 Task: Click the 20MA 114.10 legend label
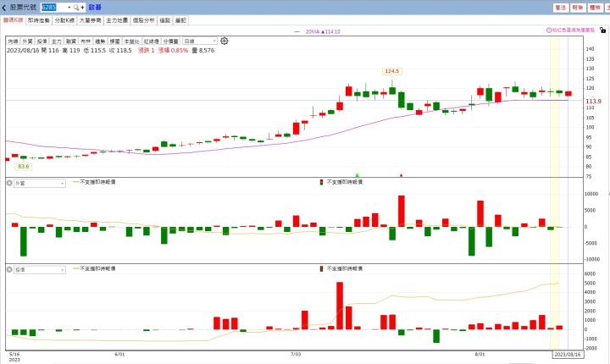point(323,31)
